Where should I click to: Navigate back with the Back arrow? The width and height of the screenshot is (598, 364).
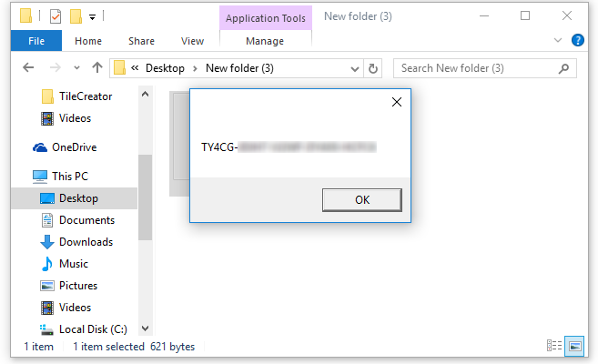(x=28, y=68)
